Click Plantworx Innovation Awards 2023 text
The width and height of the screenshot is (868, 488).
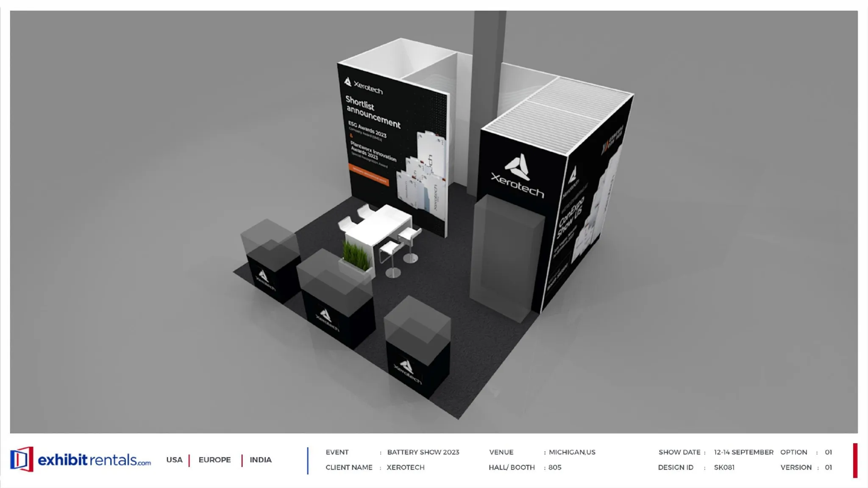pyautogui.click(x=373, y=152)
